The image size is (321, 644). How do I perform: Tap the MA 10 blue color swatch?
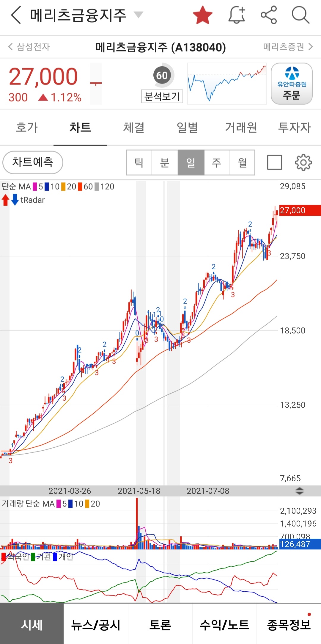(47, 187)
